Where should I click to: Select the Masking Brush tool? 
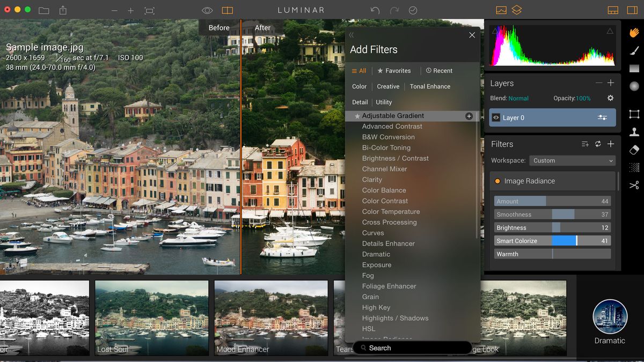pos(634,51)
